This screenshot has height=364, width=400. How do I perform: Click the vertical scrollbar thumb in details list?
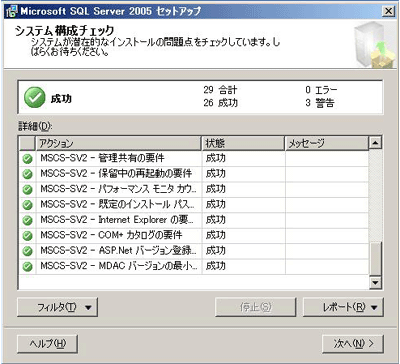[376, 259]
